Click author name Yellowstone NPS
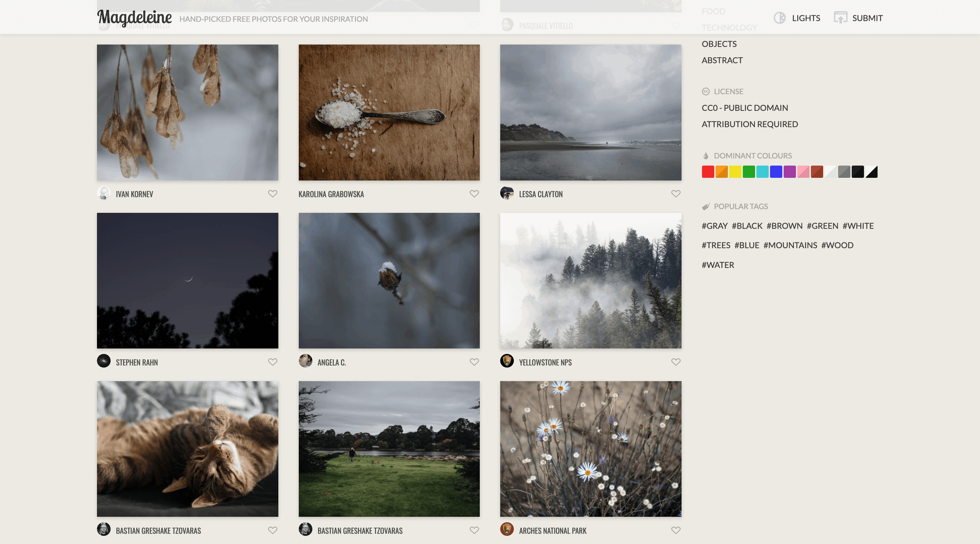The height and width of the screenshot is (544, 980). 545,363
